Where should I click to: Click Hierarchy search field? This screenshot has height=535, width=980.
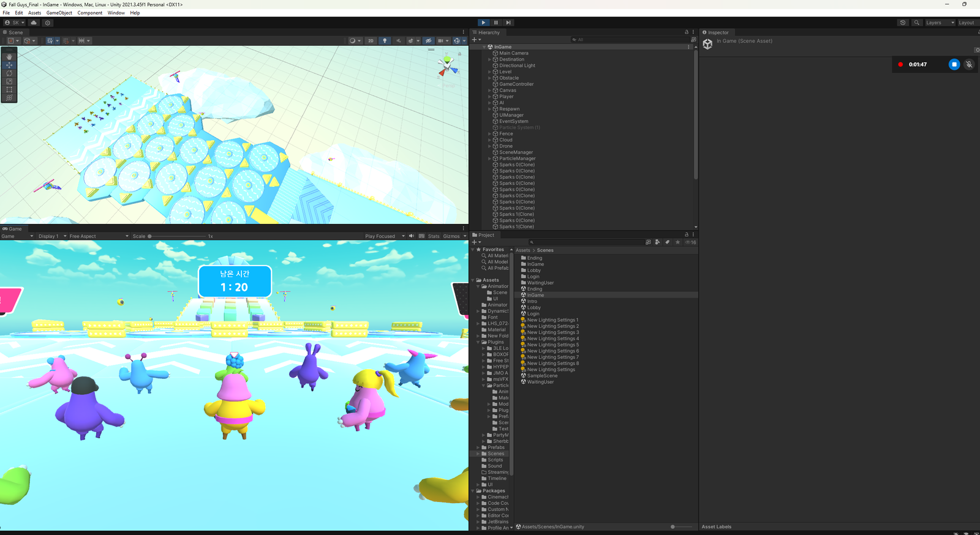[x=630, y=40]
